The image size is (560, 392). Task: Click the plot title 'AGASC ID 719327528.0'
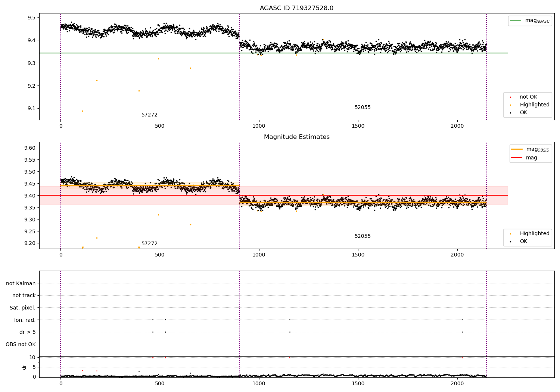[x=296, y=8]
